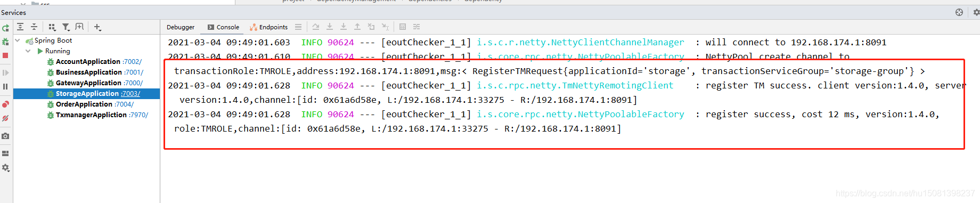Viewport: 980px width, 203px height.
Task: Select TxmanagerAppliction in the Services tree
Action: [91, 115]
